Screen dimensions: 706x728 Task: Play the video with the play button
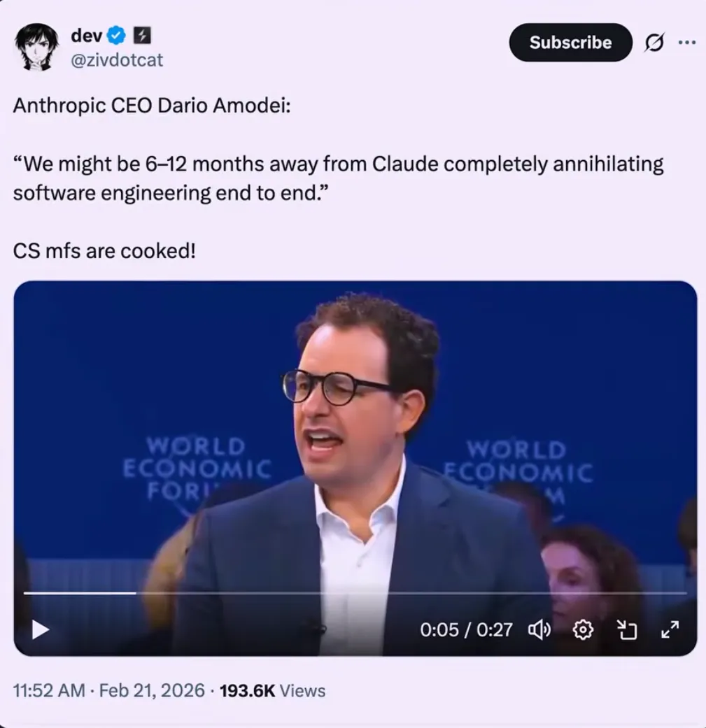click(41, 630)
